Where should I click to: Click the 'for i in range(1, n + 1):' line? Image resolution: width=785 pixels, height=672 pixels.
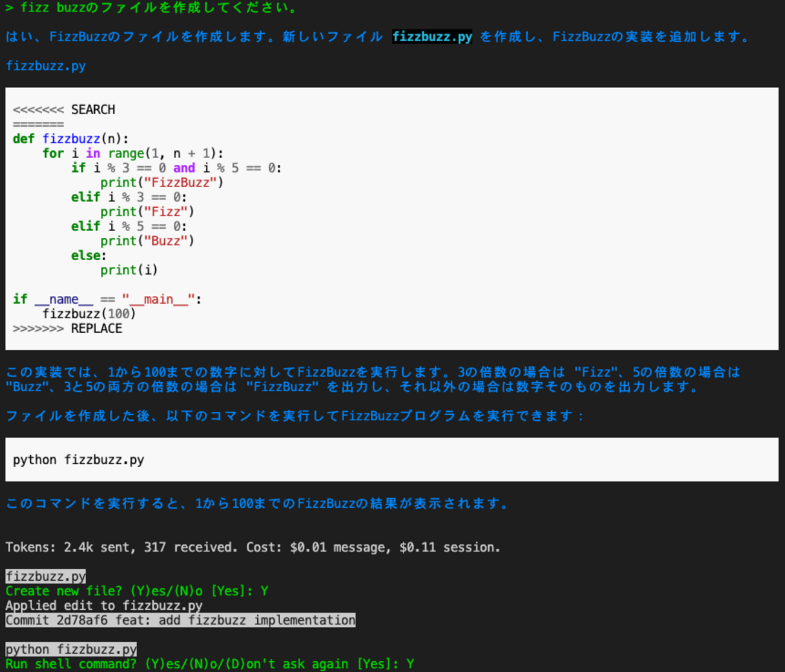tap(133, 153)
